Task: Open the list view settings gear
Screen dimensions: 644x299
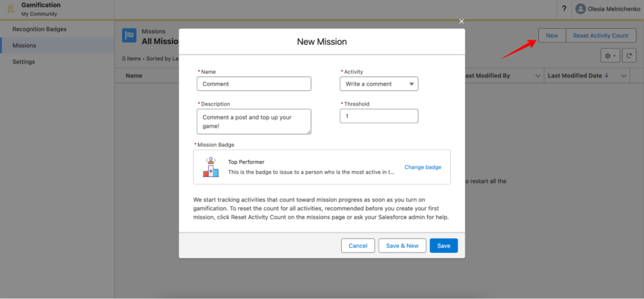Action: pos(610,55)
